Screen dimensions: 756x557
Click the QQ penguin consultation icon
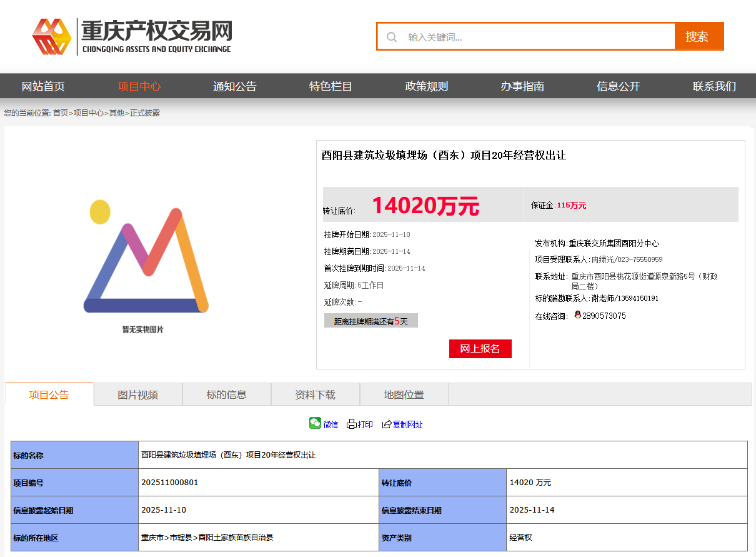(577, 315)
